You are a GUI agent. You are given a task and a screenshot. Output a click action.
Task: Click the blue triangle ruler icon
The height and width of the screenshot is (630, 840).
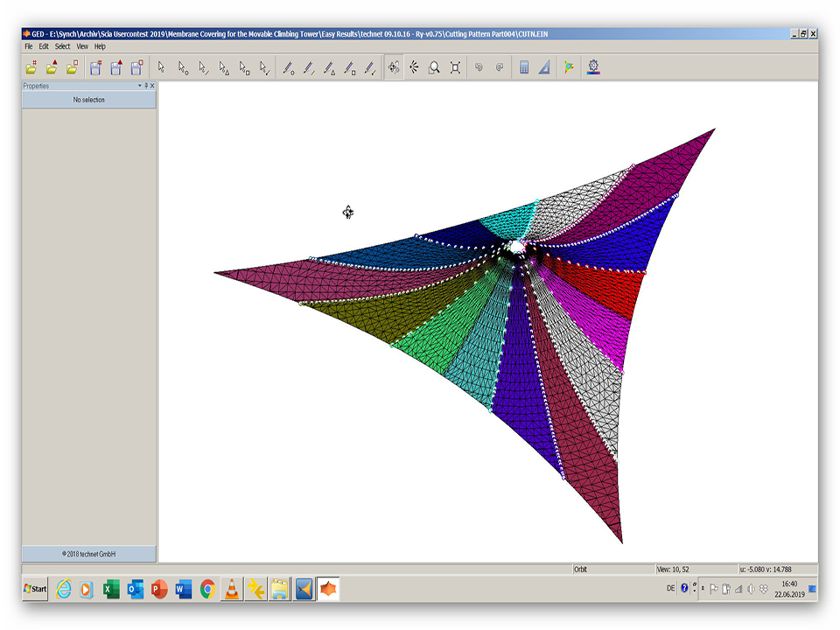pos(544,67)
